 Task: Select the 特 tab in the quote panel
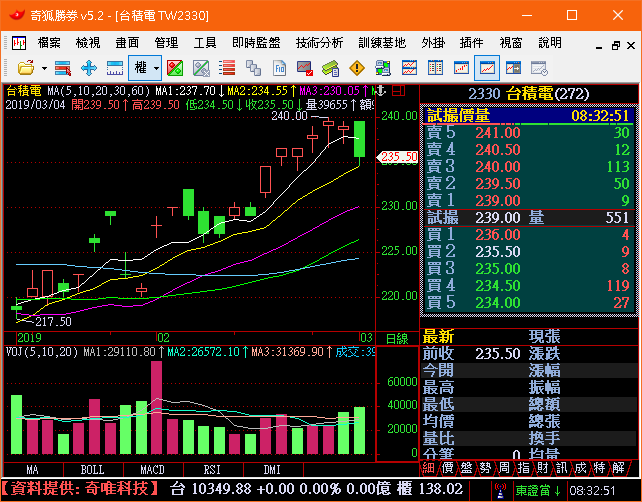(x=599, y=468)
